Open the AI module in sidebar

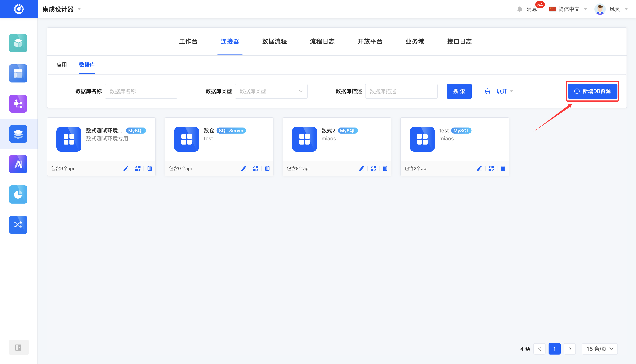pyautogui.click(x=18, y=164)
